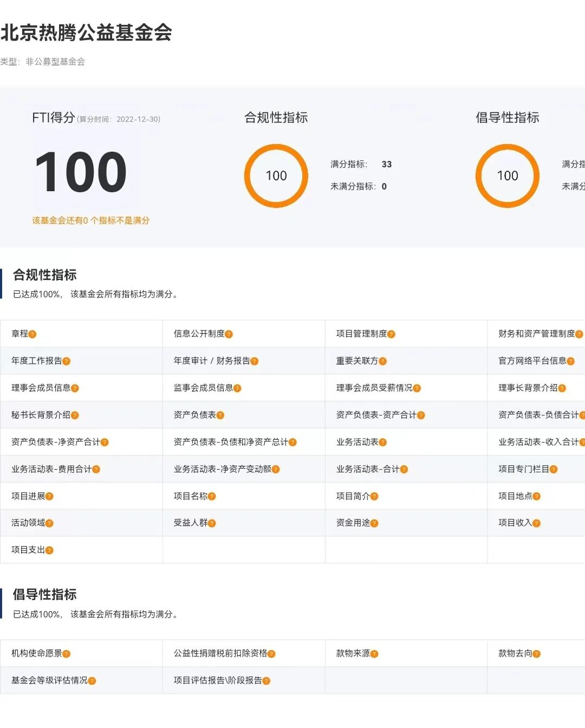Click the question mark beside 资产负债表
585x728 pixels.
point(221,415)
